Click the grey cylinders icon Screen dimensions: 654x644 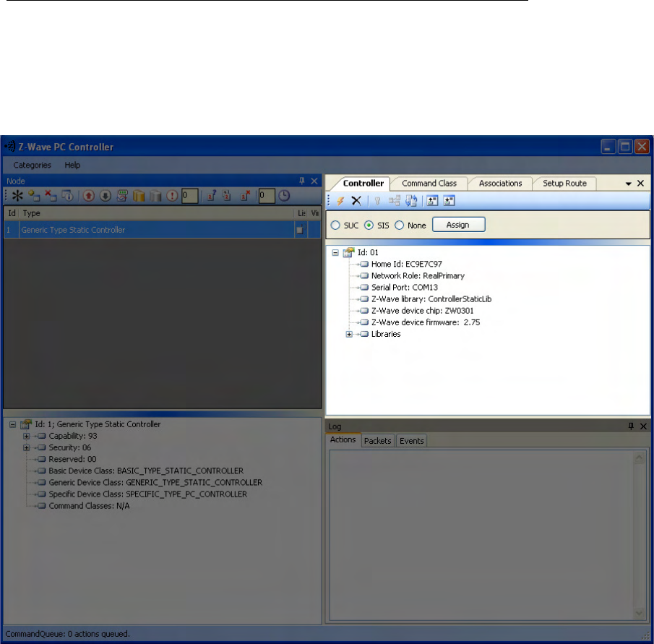tap(155, 196)
